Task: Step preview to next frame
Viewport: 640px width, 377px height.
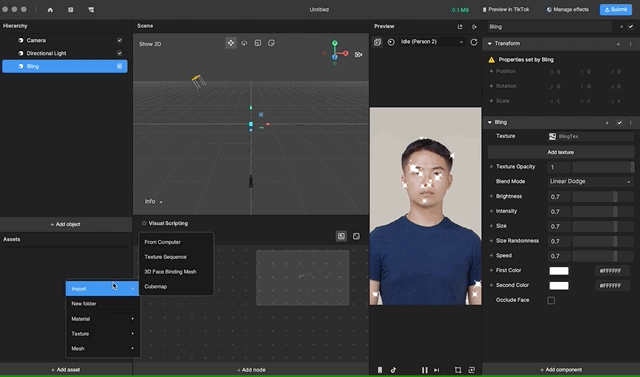Action: click(x=437, y=370)
